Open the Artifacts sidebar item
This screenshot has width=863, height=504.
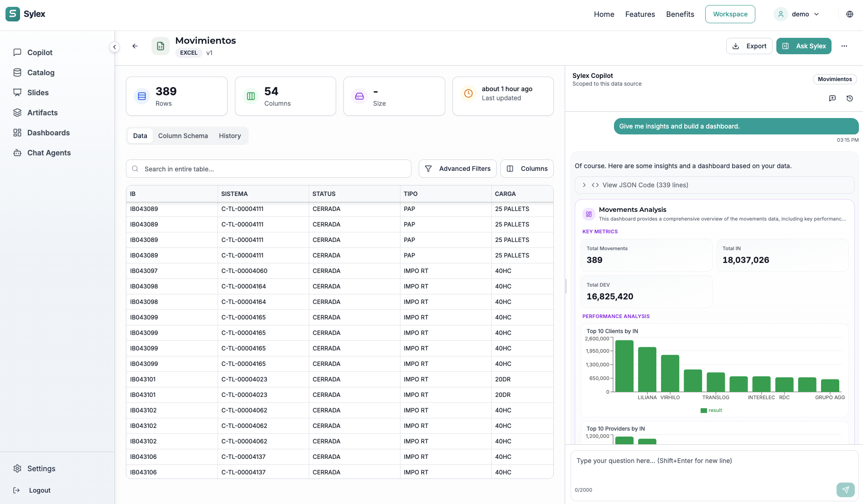pos(42,113)
